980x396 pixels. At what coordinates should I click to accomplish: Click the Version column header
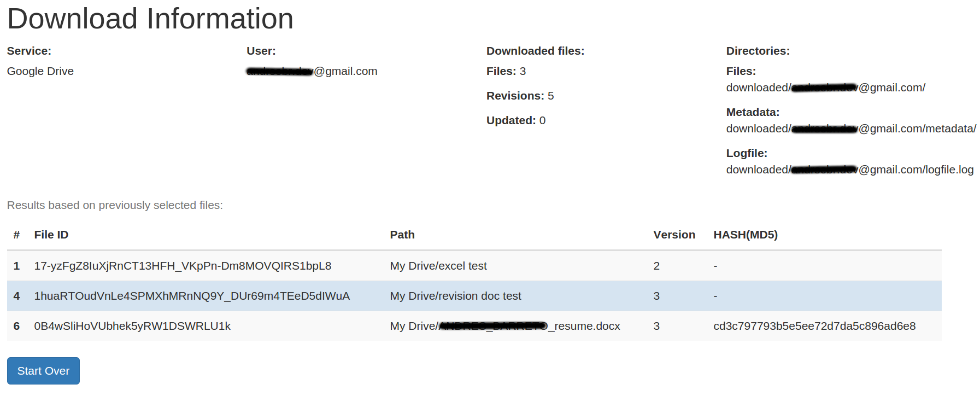(674, 235)
